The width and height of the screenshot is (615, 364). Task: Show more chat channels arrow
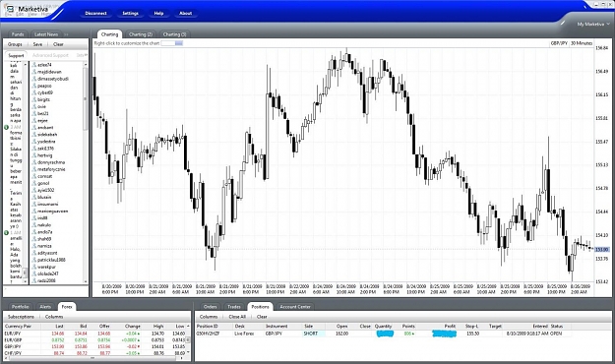[86, 55]
